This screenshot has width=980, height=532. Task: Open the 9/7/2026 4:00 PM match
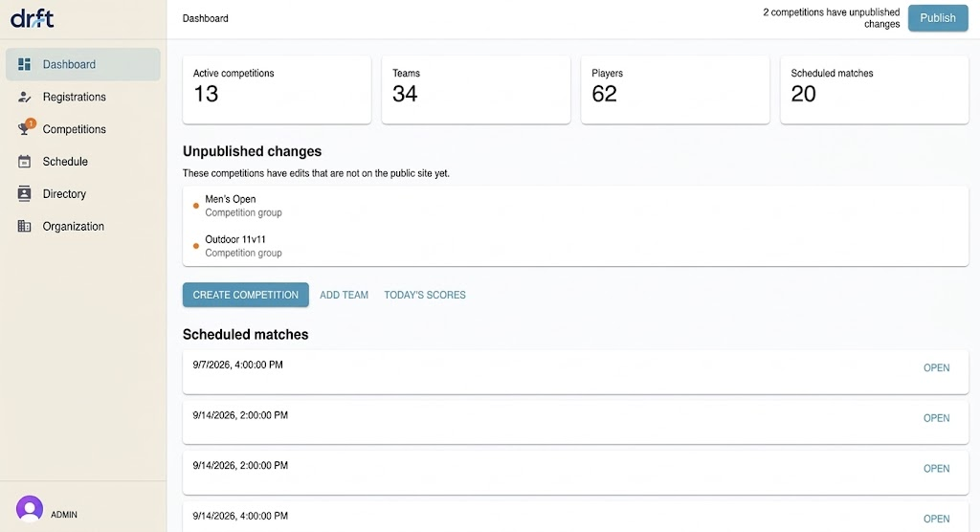936,367
